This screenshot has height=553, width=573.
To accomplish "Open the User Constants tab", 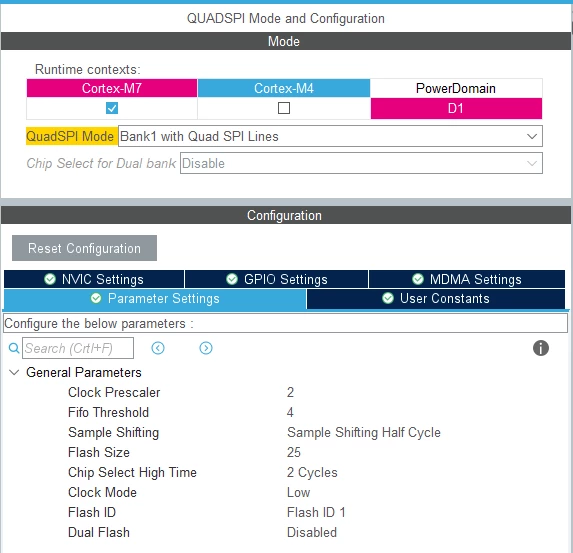I will 436,299.
